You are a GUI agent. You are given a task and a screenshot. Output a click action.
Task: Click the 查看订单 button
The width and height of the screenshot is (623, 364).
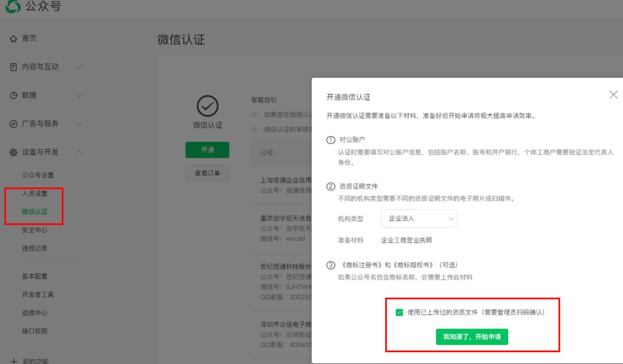[207, 173]
